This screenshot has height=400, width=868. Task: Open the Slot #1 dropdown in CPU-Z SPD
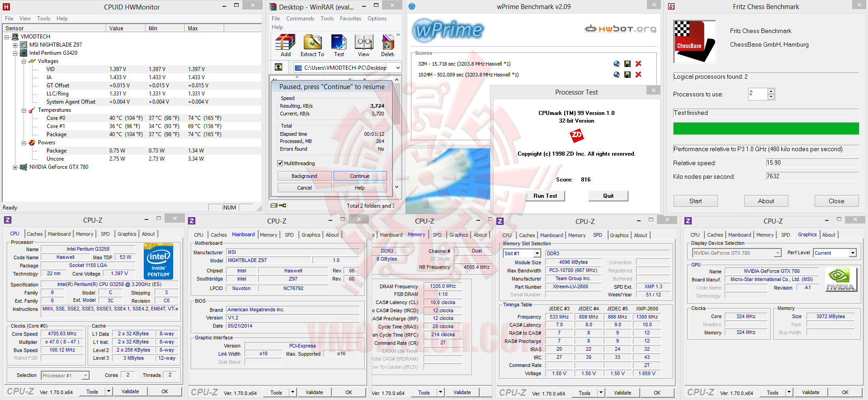pyautogui.click(x=538, y=253)
